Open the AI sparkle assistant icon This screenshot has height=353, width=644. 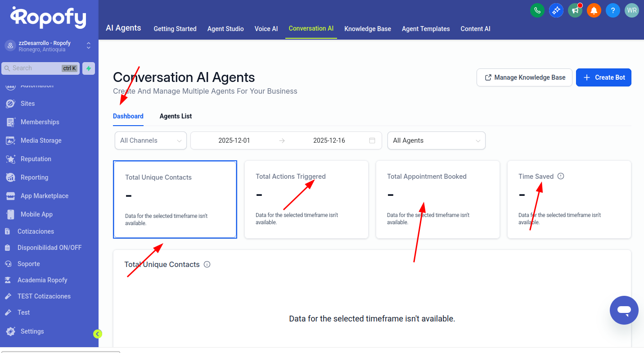[x=556, y=10]
